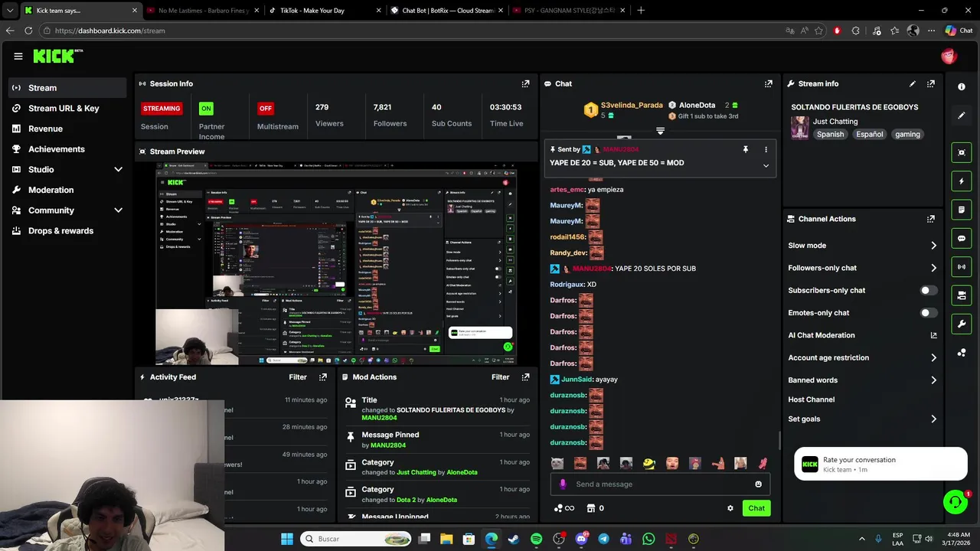The image size is (980, 551).
Task: Open Banned words settings
Action: coord(862,380)
